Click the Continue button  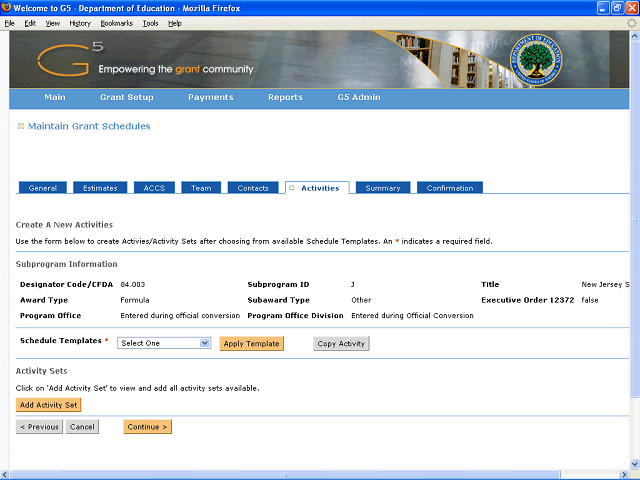point(147,427)
